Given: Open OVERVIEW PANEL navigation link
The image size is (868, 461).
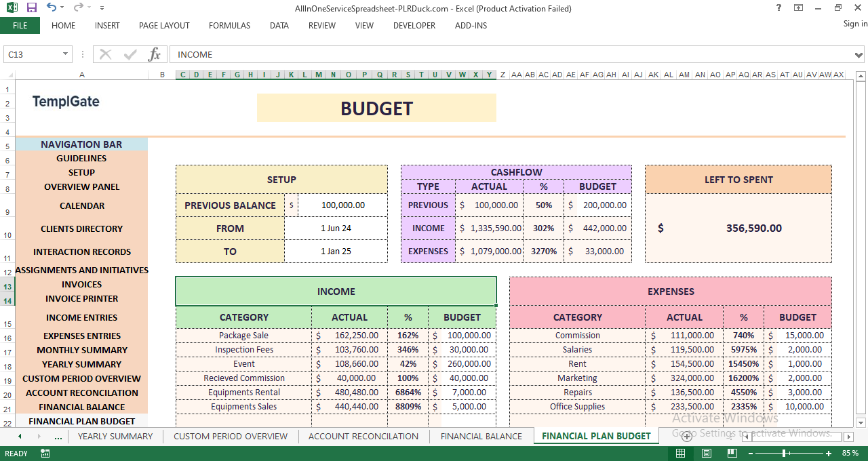Looking at the screenshot, I should [81, 186].
